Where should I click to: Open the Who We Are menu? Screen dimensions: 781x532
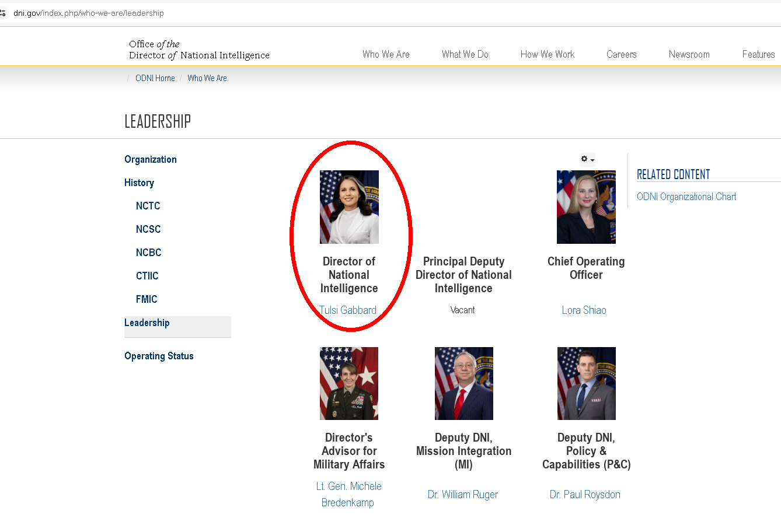(x=386, y=54)
